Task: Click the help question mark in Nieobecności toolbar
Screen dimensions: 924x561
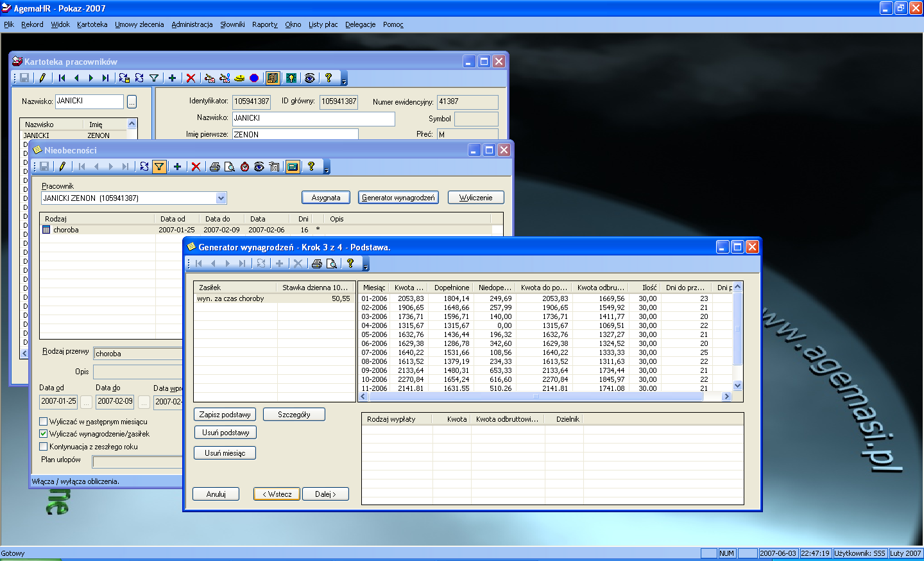Action: pyautogui.click(x=311, y=166)
